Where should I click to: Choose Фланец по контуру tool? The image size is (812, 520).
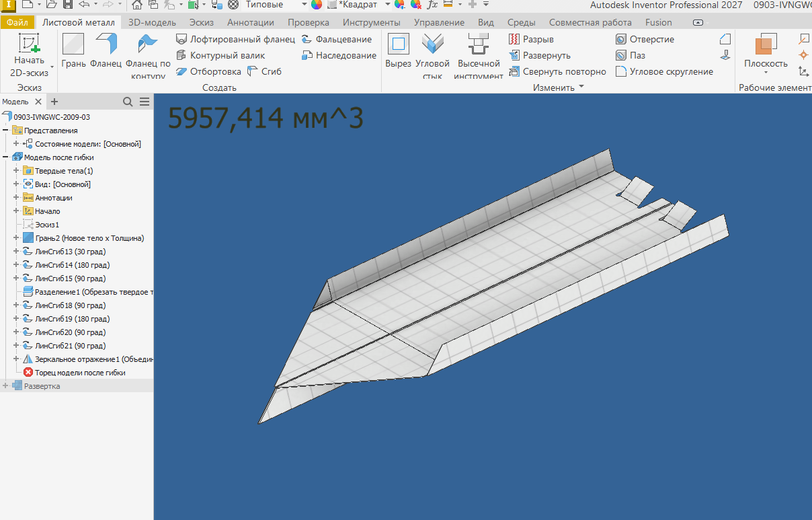pyautogui.click(x=148, y=57)
